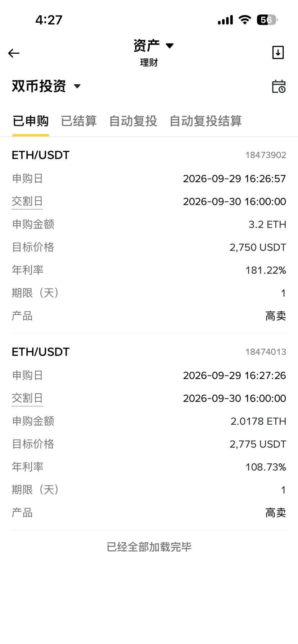The width and height of the screenshot is (298, 644).
Task: Tap the 108.73% annual rate value
Action: (x=266, y=467)
